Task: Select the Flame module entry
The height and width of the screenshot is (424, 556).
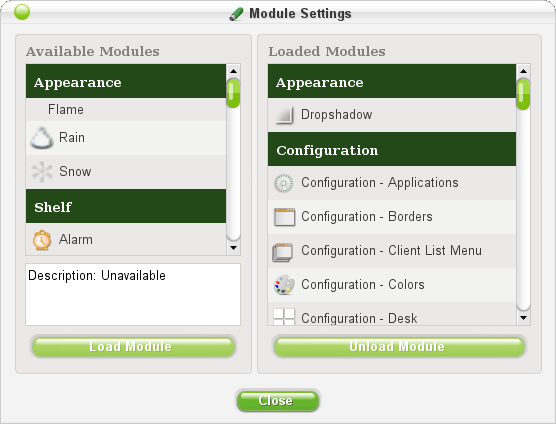Action: point(126,110)
